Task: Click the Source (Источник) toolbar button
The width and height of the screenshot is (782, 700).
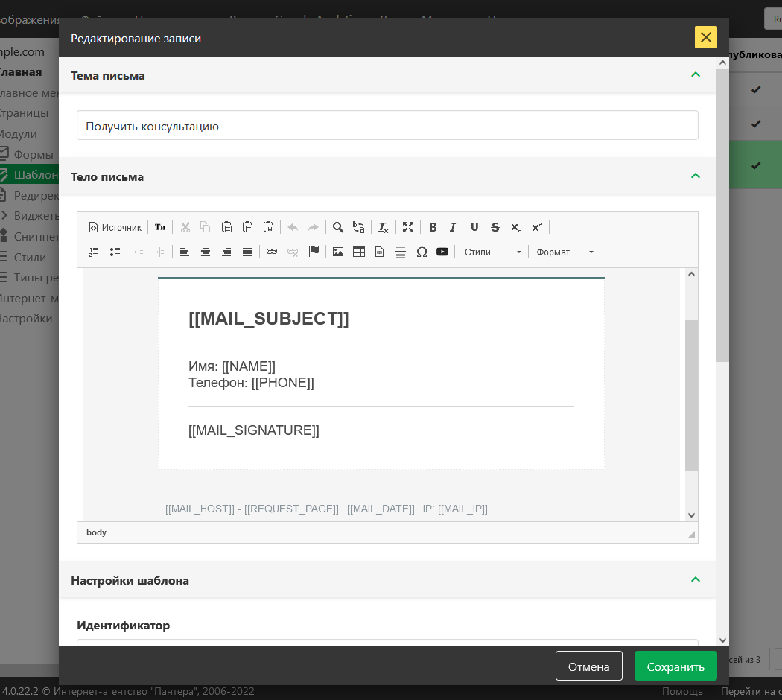Action: coord(115,227)
